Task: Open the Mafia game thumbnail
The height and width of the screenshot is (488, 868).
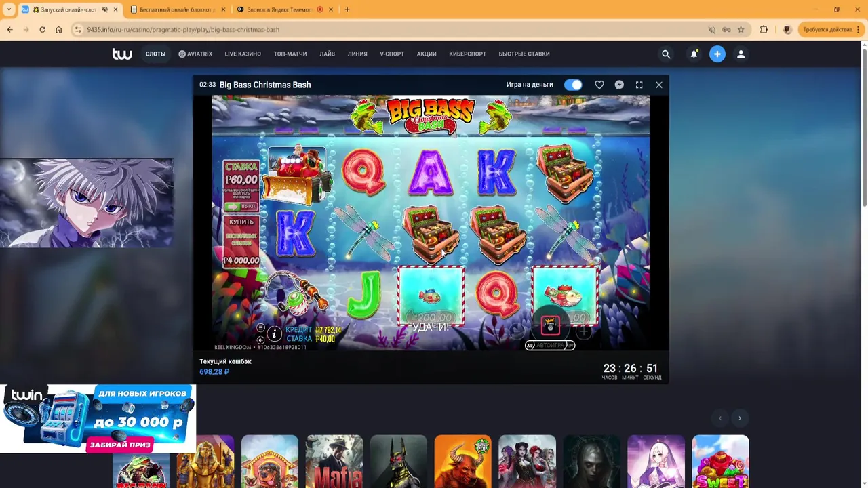Action: point(334,462)
